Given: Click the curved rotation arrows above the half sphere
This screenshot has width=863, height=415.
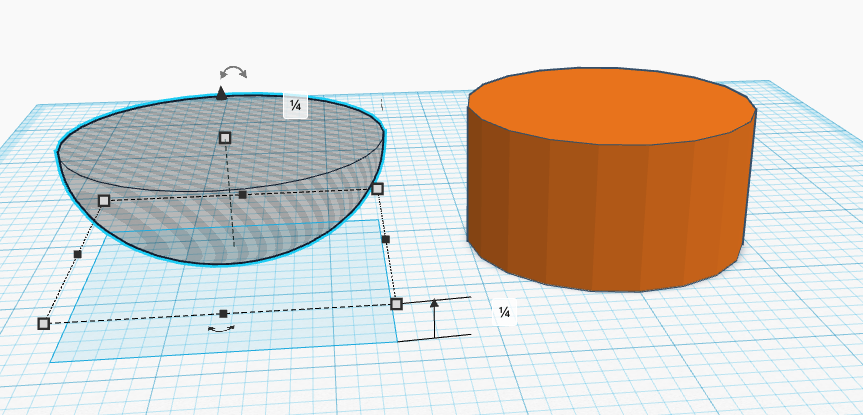Looking at the screenshot, I should pos(233,72).
